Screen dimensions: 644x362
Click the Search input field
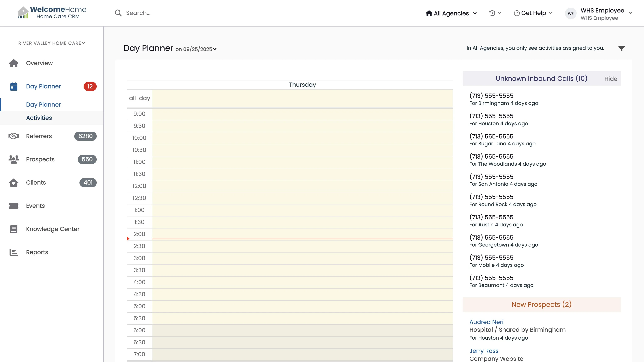[200, 13]
